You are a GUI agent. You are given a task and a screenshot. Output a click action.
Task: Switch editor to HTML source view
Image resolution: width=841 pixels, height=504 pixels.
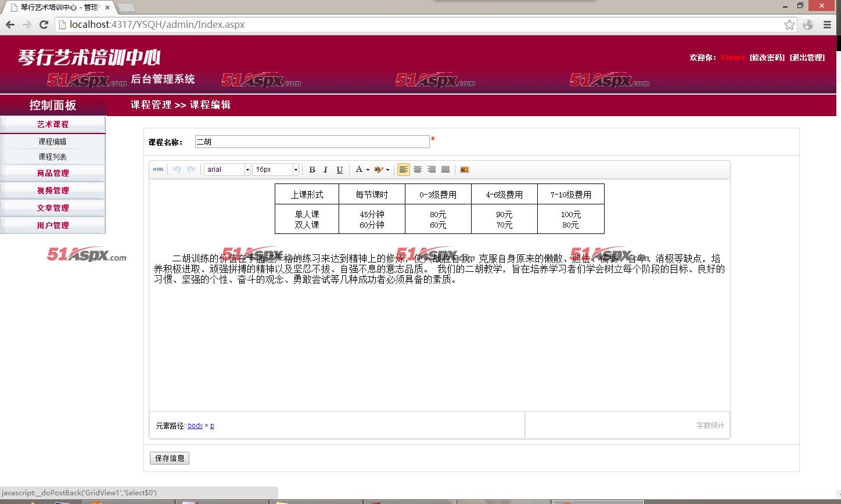point(158,170)
